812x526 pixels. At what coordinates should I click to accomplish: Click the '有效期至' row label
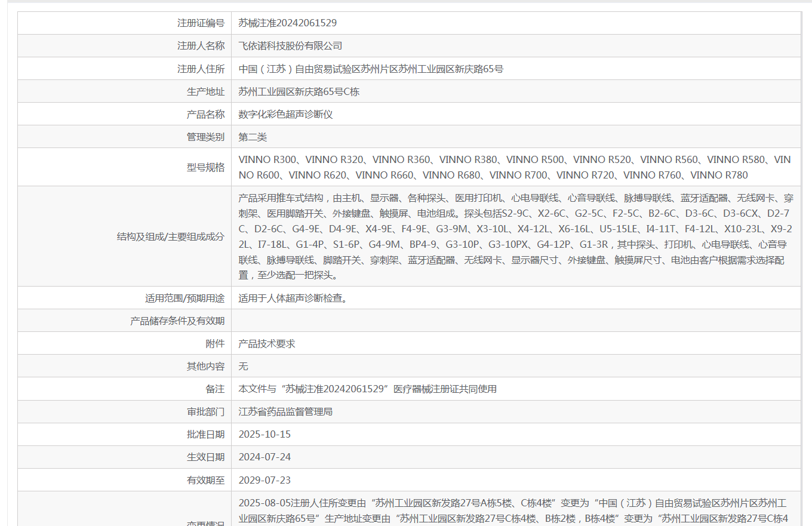tap(205, 479)
